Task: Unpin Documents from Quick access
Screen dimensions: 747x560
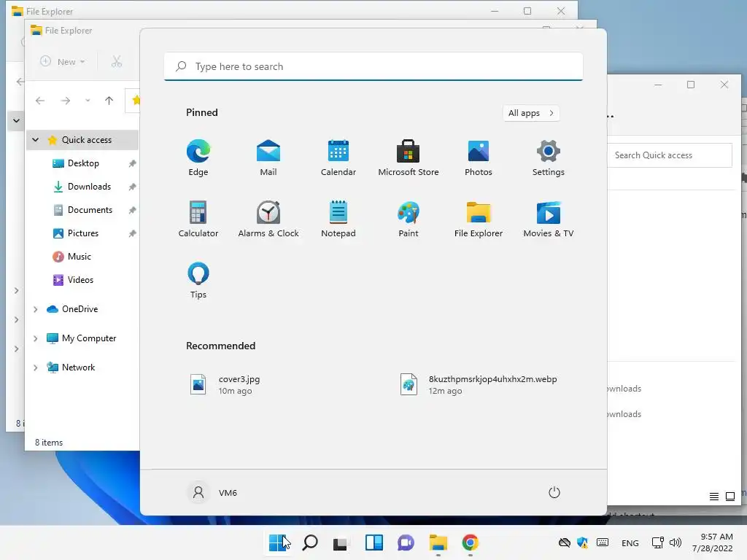Action: pos(133,210)
